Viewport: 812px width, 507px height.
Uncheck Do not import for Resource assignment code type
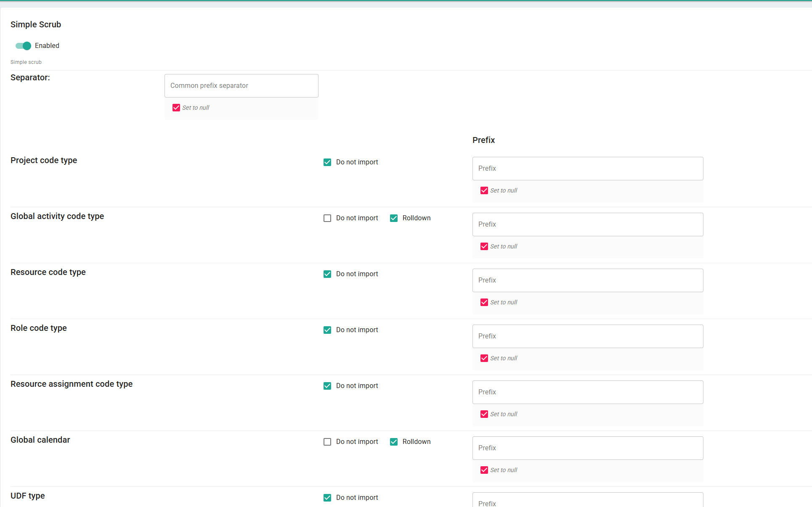click(327, 386)
